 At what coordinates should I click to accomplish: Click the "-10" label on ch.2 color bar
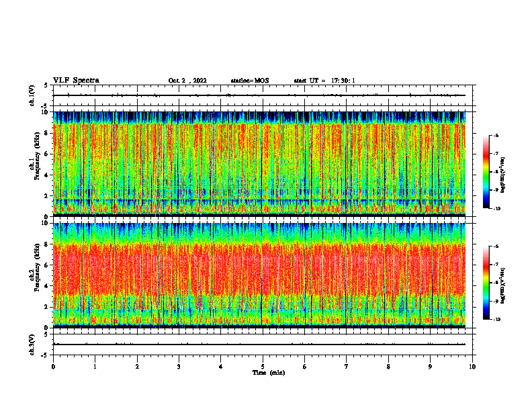pyautogui.click(x=497, y=320)
